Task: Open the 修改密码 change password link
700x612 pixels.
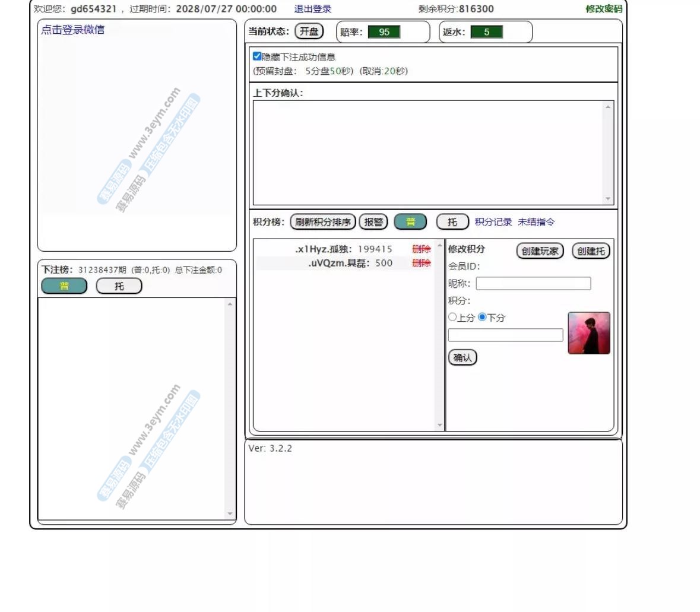Action: pos(603,9)
